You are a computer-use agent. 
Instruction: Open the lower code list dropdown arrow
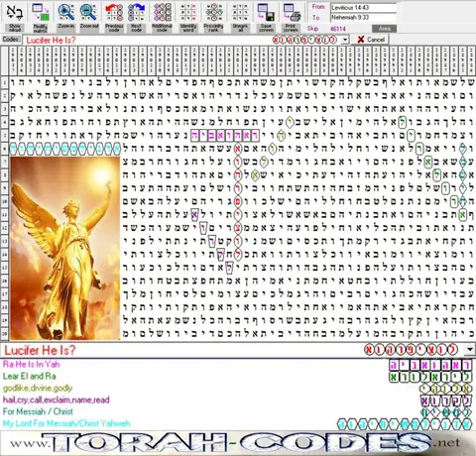pos(469,350)
